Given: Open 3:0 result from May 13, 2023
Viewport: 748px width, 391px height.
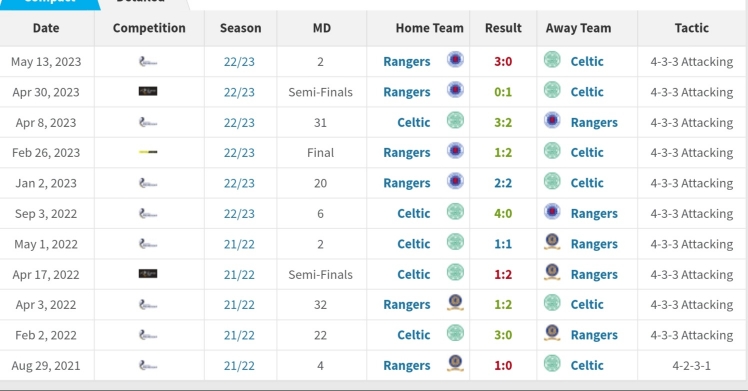Looking at the screenshot, I should coord(503,62).
